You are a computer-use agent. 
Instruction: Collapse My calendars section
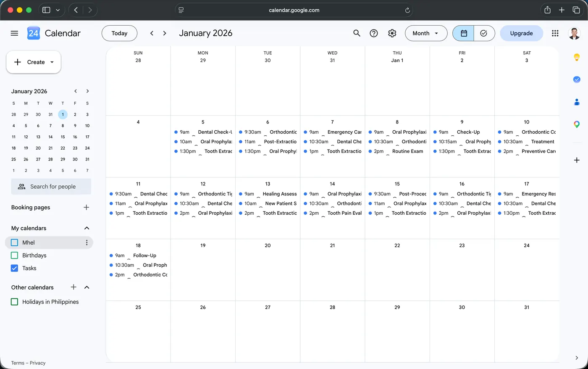click(x=87, y=228)
